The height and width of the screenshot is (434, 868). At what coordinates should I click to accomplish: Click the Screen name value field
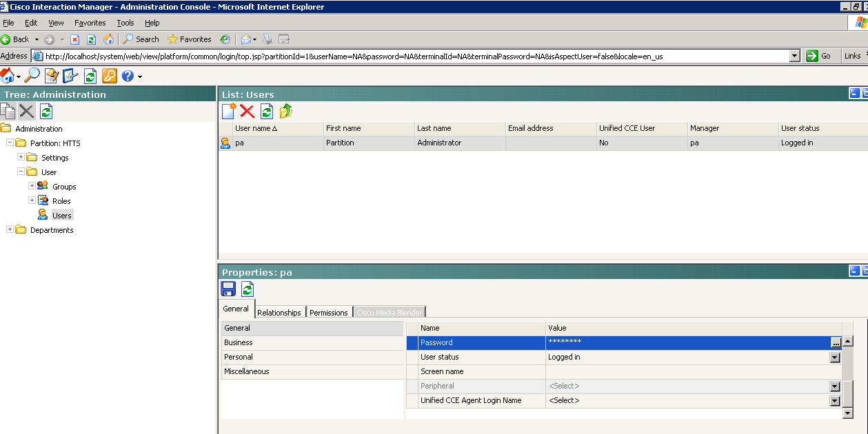click(x=694, y=371)
